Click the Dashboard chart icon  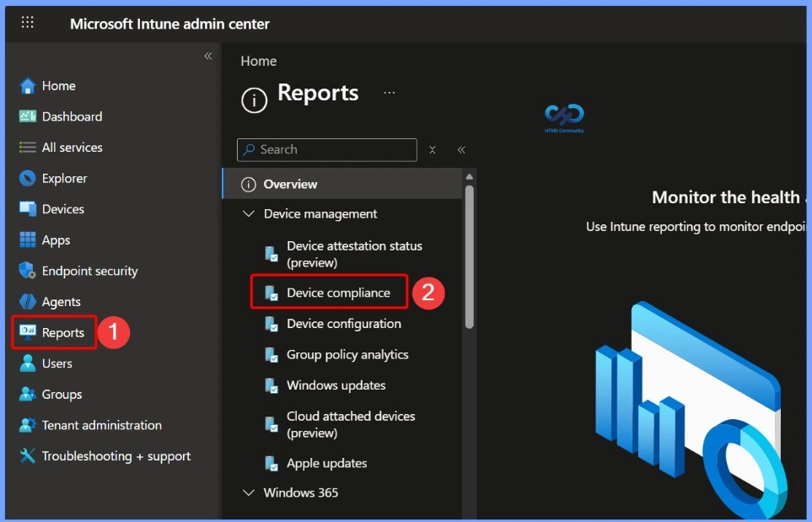click(x=28, y=116)
